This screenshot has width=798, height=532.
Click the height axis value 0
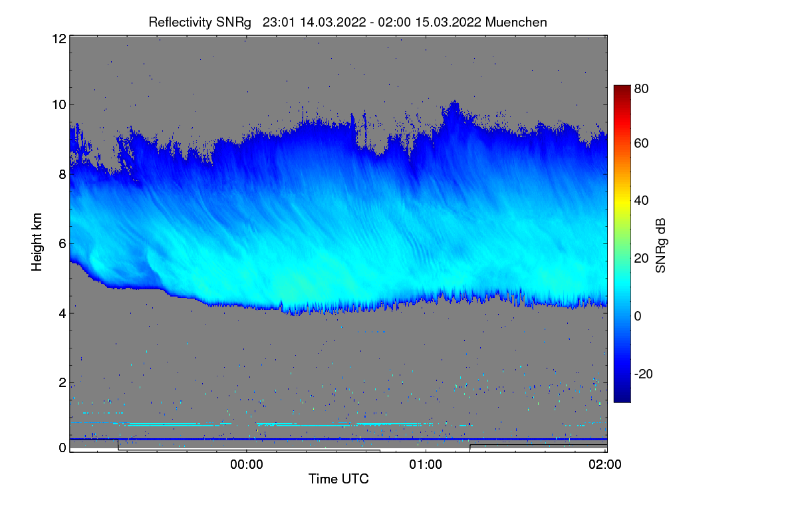pos(62,448)
